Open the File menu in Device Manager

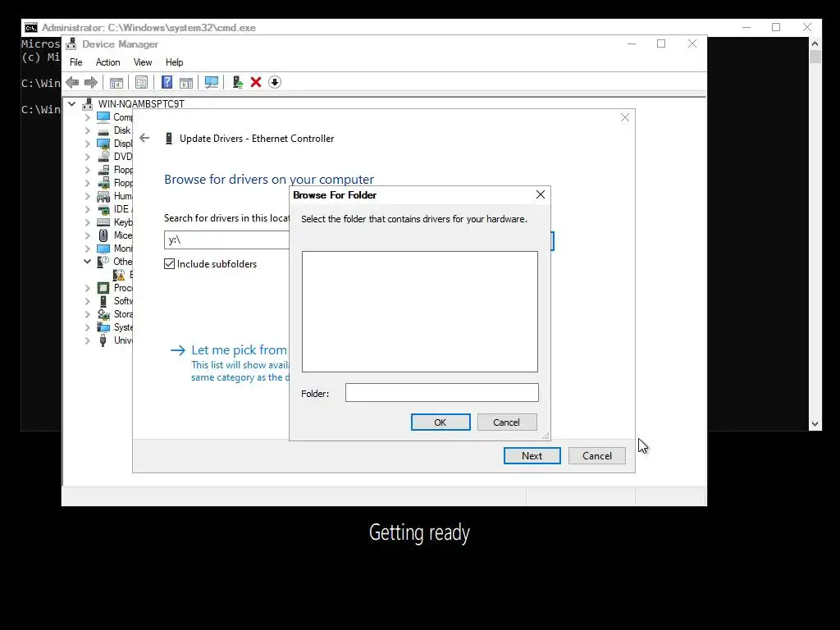click(x=76, y=62)
